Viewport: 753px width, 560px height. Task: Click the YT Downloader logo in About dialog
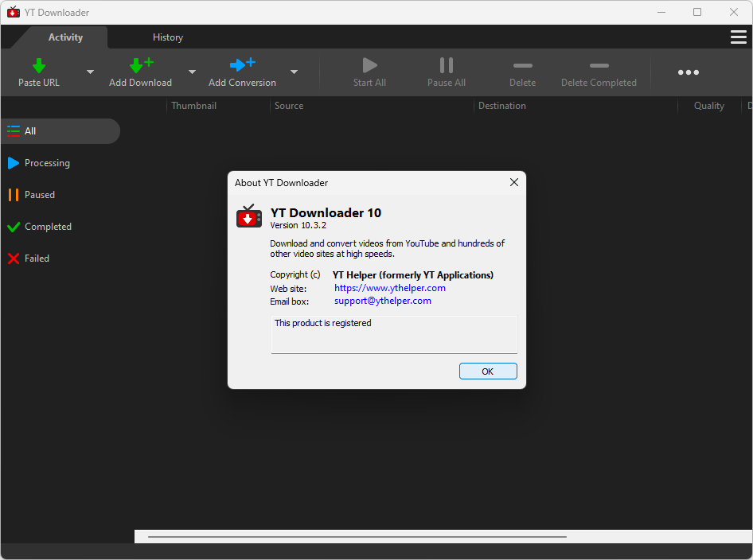tap(249, 216)
